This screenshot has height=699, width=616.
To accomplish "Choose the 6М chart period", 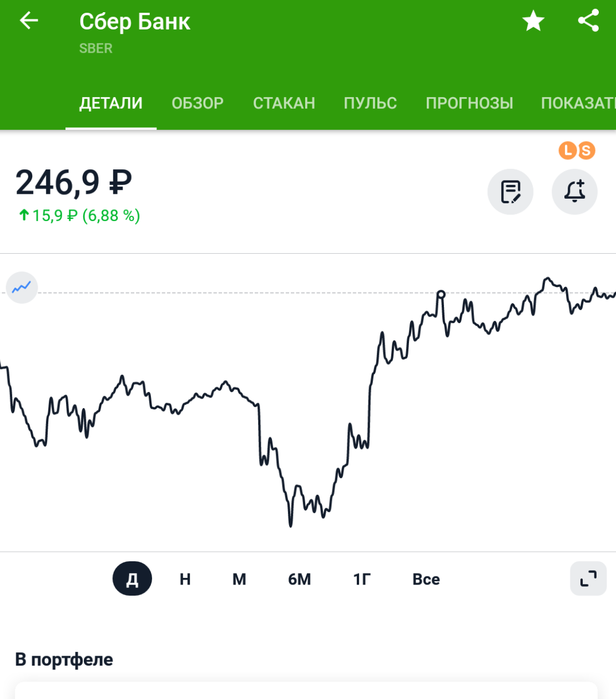I will pyautogui.click(x=300, y=579).
